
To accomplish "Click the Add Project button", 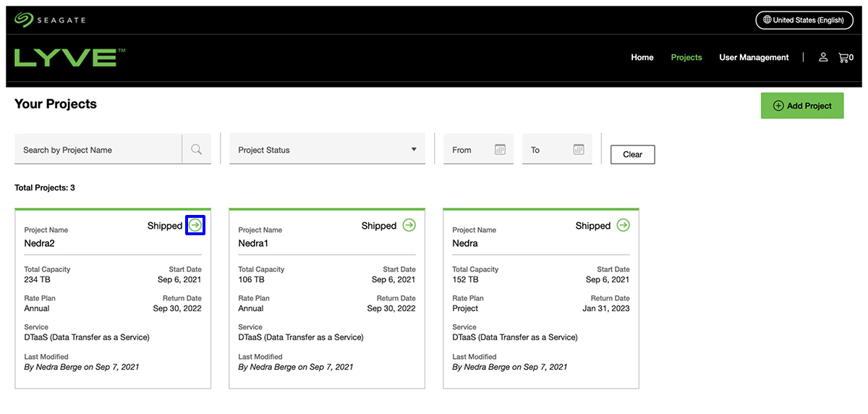I will click(x=802, y=106).
